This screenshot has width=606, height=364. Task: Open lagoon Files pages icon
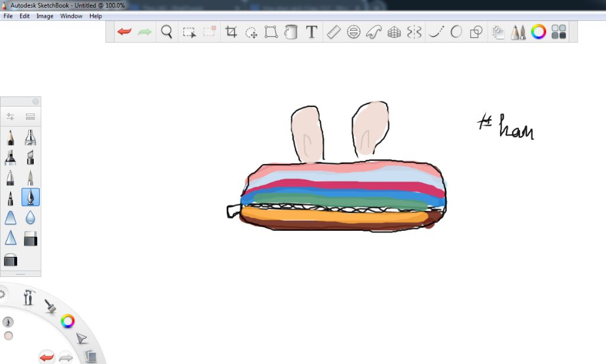91,356
